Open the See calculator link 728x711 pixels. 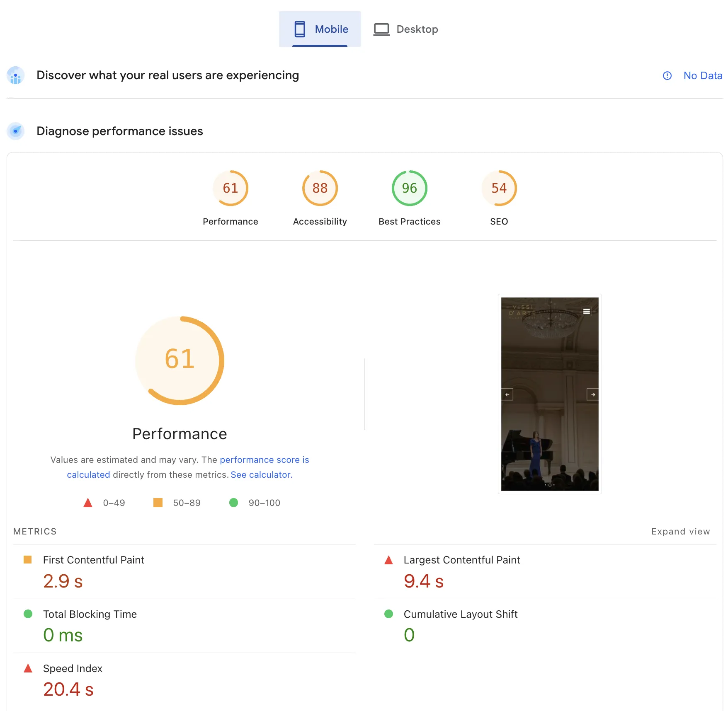click(x=261, y=474)
